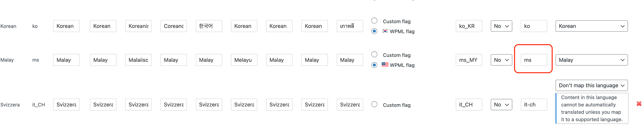The image size is (644, 133).
Task: Click the Melayu translation field
Action: pos(244,60)
